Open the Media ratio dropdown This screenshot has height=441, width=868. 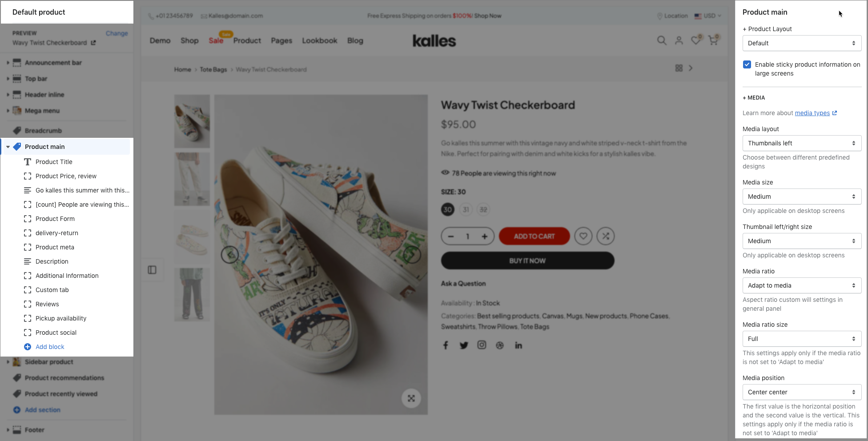[802, 285]
